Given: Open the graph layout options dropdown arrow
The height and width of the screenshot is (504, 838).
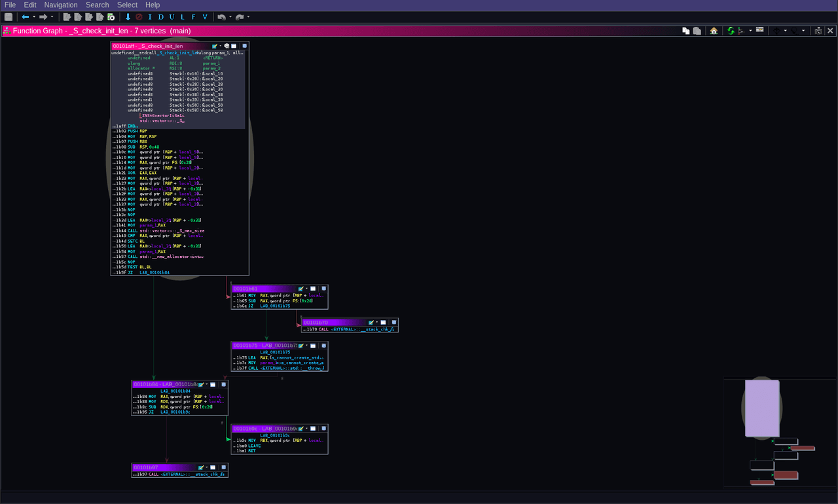Looking at the screenshot, I should click(750, 31).
